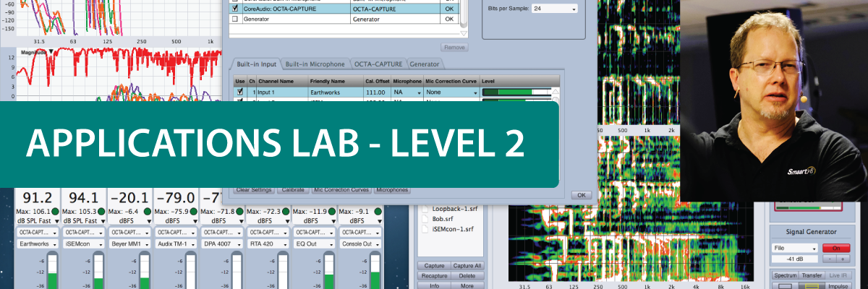Open the Earthworks meter input dropdown
The width and height of the screenshot is (868, 289).
tap(38, 244)
